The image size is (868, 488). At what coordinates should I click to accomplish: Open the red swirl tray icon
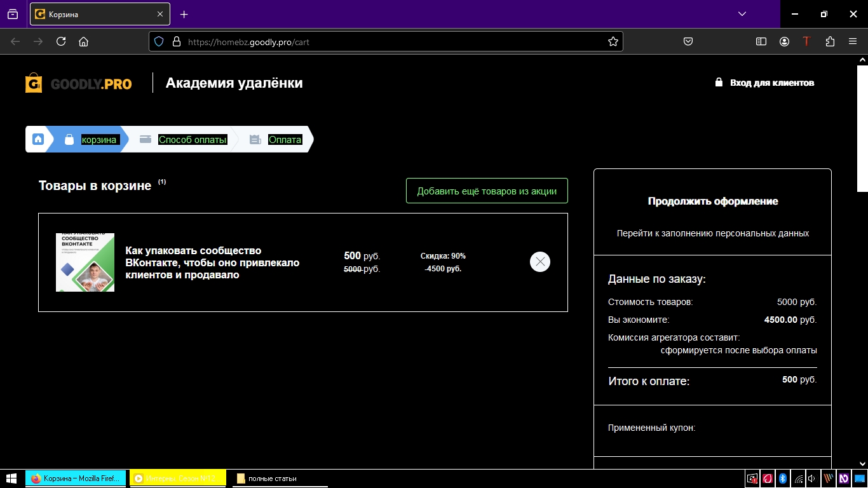(x=768, y=478)
